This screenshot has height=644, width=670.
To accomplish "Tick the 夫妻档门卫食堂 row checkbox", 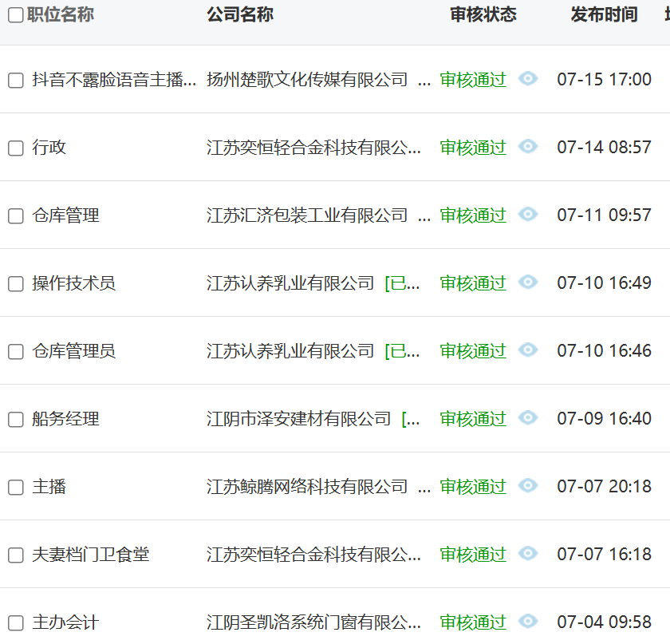I will tap(16, 555).
